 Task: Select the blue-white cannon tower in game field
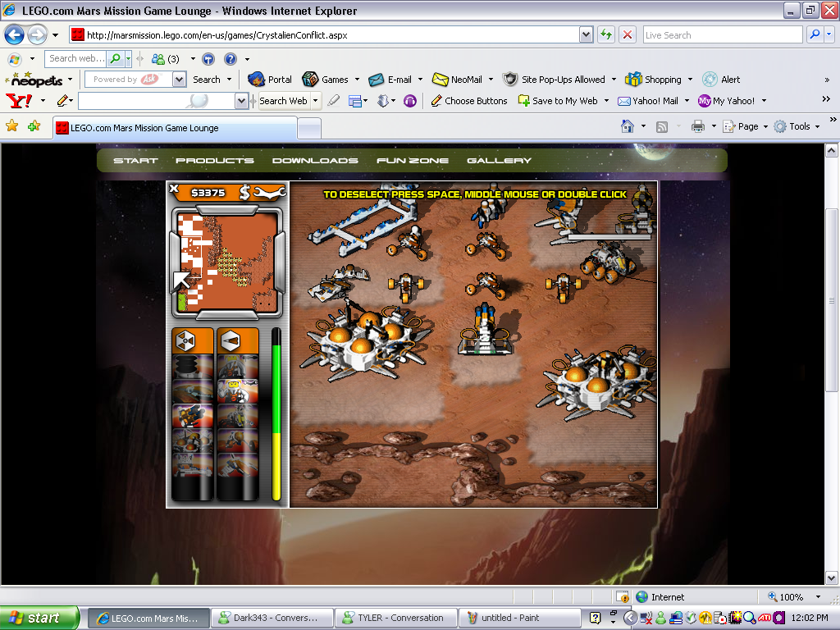[486, 330]
